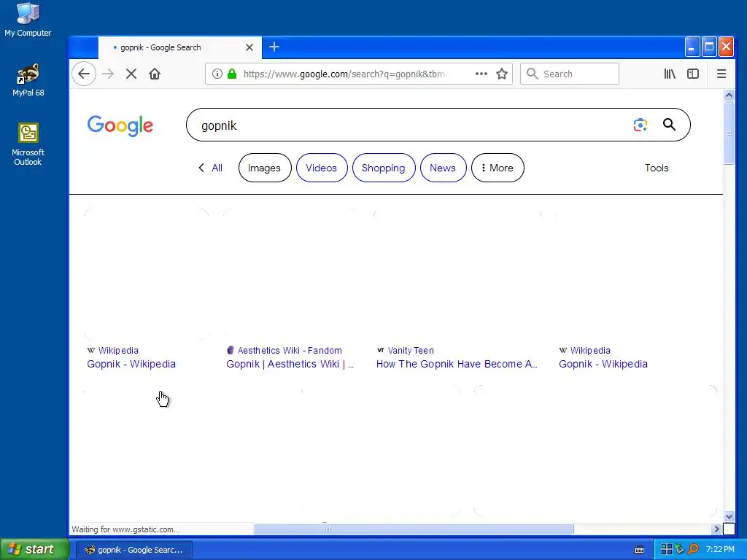
Task: Select the Images filter
Action: (264, 168)
